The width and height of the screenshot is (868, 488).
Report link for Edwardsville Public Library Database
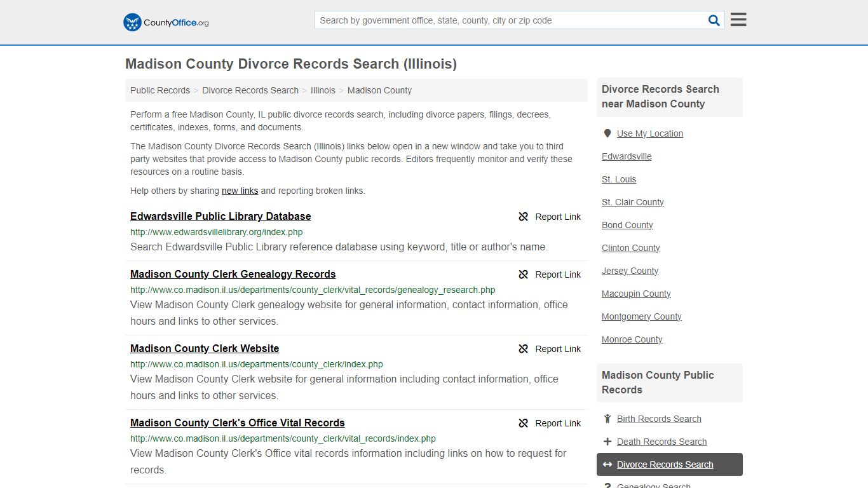(x=550, y=217)
